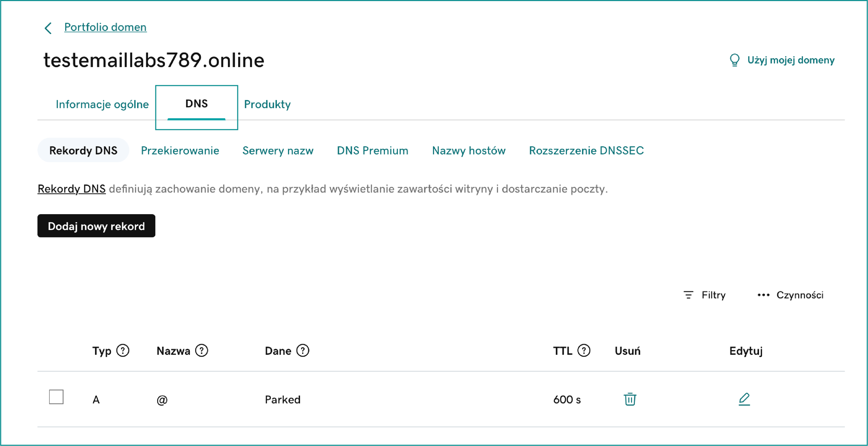Click the help icon next to Dane

pos(303,351)
